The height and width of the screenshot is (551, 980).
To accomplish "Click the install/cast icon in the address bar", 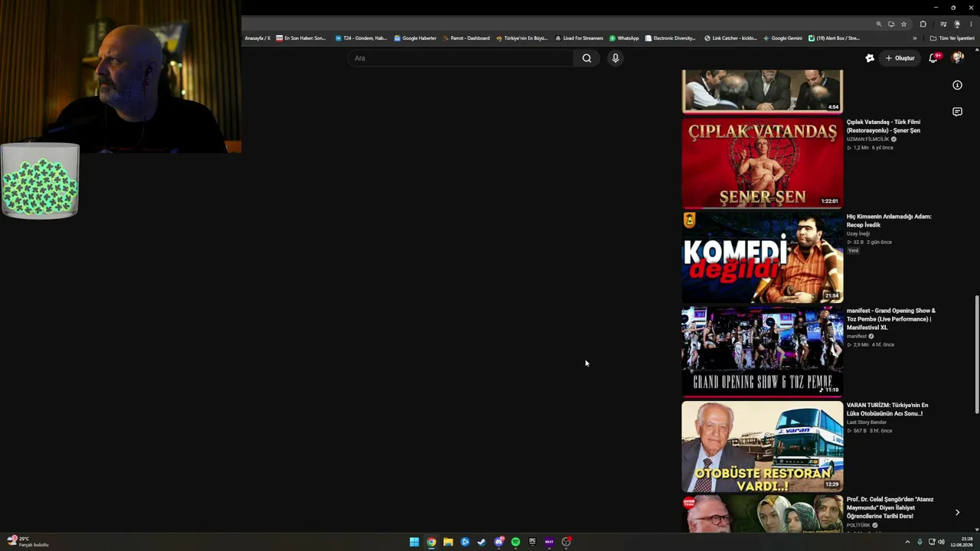I will [891, 24].
